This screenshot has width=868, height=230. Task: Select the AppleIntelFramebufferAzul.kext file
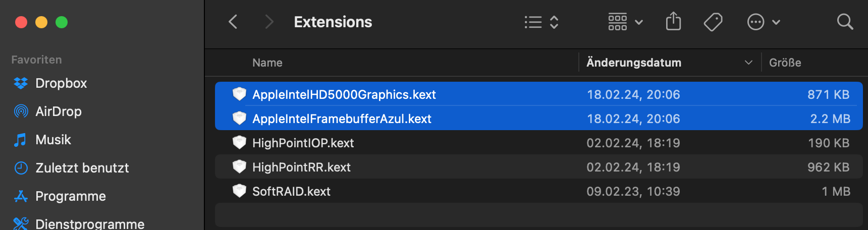point(342,119)
